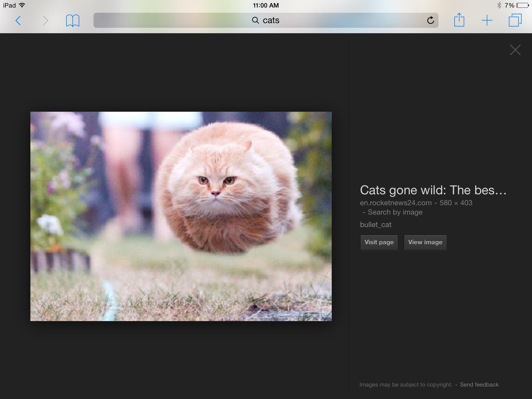Tap Images may be subject to copyright text
532x399 pixels.
point(406,384)
